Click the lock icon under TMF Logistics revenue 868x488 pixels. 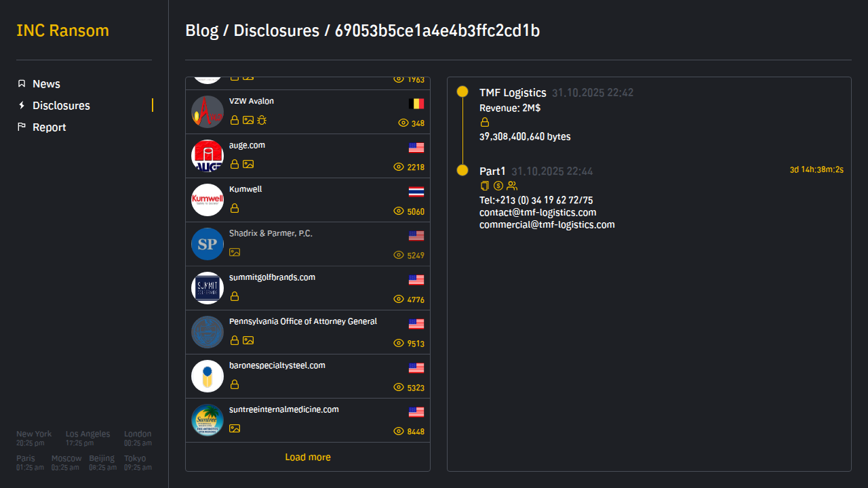pos(485,122)
